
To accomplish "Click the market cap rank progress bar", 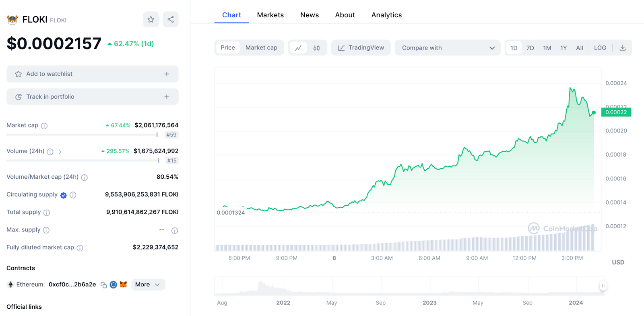I will click(82, 135).
